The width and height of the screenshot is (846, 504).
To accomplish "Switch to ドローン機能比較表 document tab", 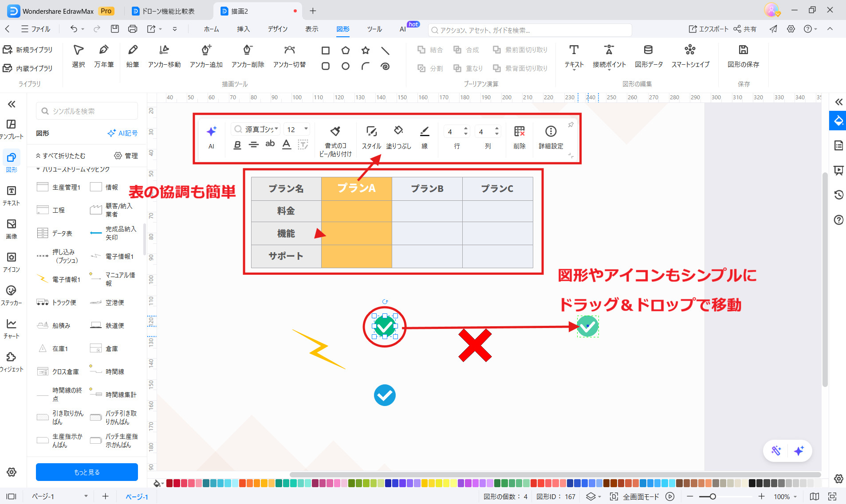I will 168,11.
